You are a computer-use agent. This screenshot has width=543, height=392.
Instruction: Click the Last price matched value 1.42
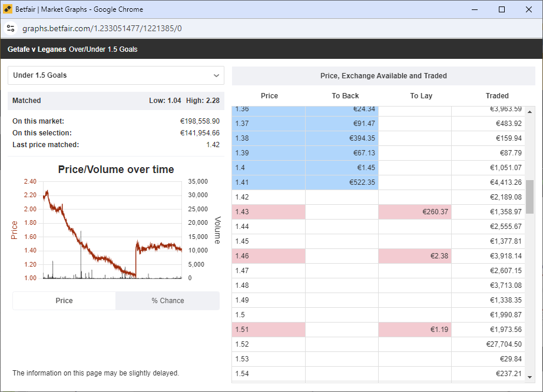coord(213,145)
